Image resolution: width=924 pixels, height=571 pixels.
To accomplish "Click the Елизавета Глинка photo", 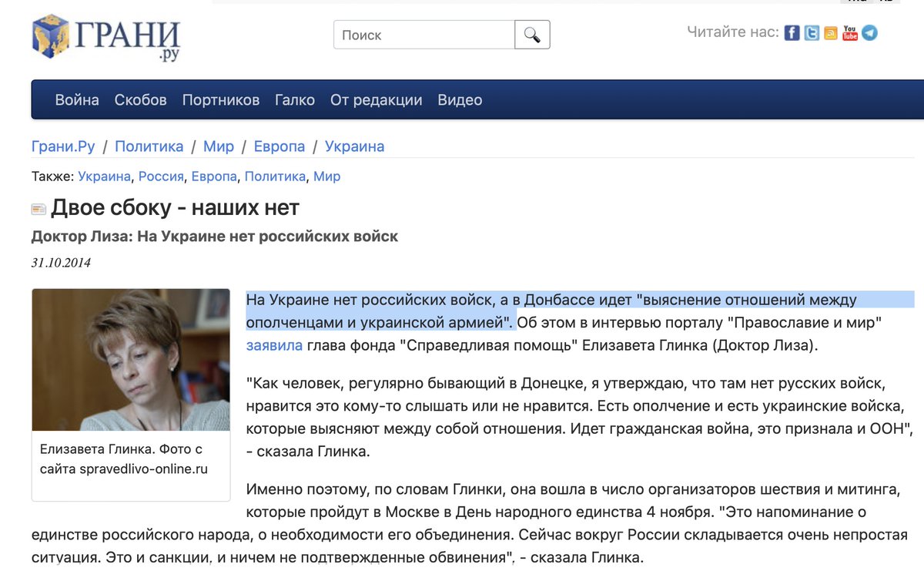I will click(131, 359).
